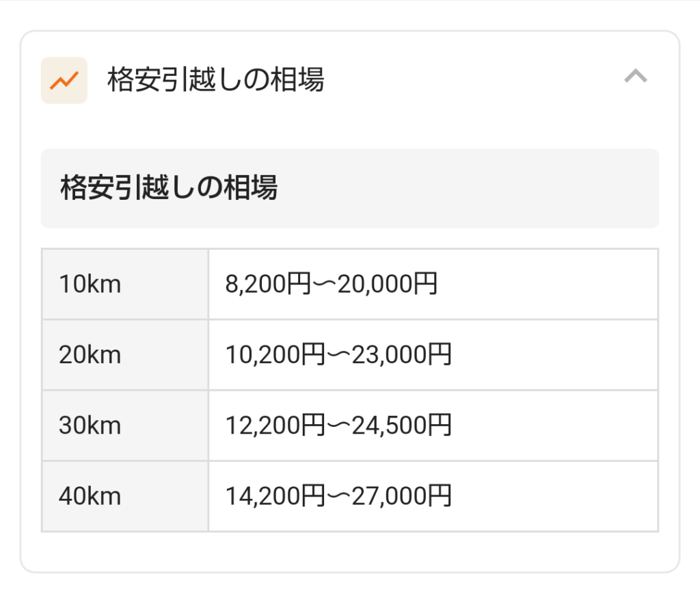Viewport: 700px width, 600px height.
Task: Click the 27,000円 upper price for 40km
Action: tap(401, 496)
